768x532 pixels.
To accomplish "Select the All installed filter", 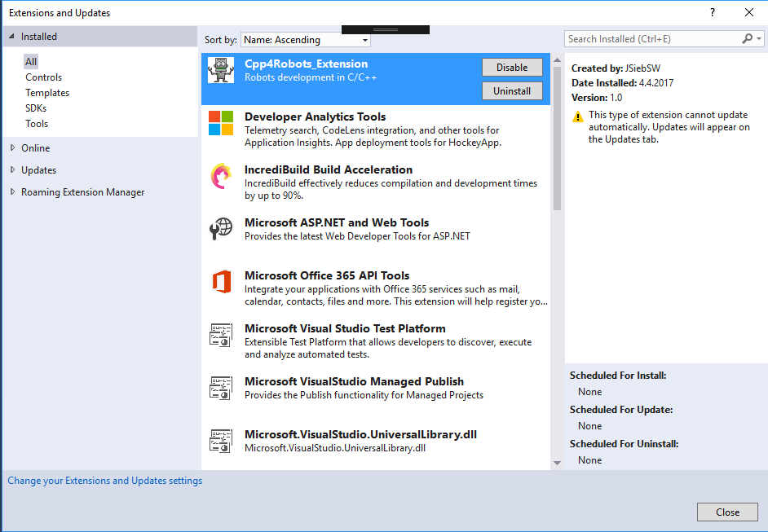I will [31, 62].
